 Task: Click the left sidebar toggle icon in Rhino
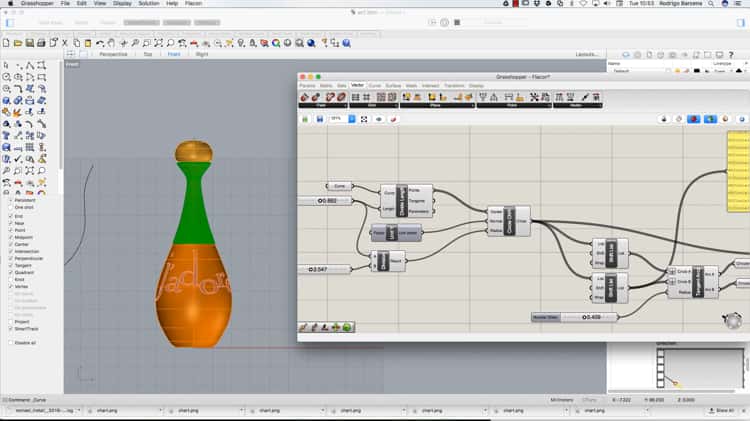(10, 22)
